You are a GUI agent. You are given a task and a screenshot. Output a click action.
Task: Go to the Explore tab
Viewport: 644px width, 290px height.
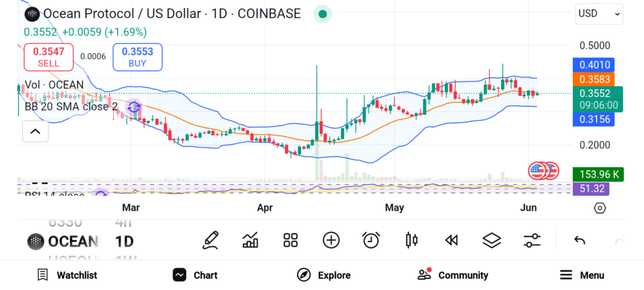coord(324,275)
